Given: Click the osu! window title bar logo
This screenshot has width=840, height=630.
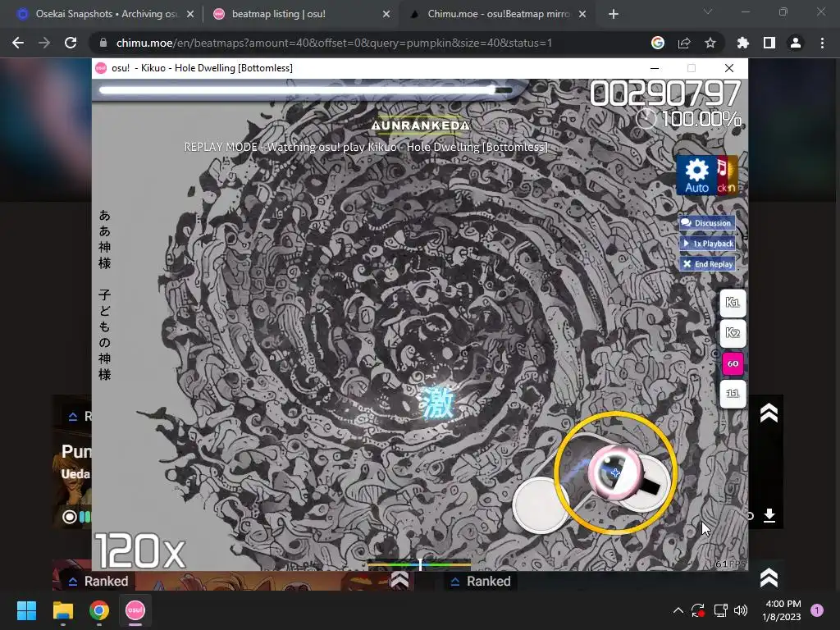Looking at the screenshot, I should (x=101, y=68).
